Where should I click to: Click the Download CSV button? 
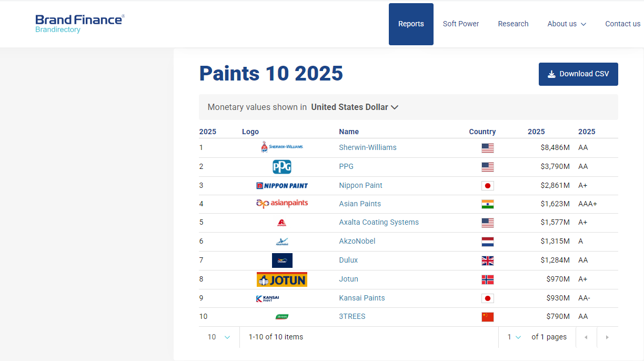(x=578, y=74)
